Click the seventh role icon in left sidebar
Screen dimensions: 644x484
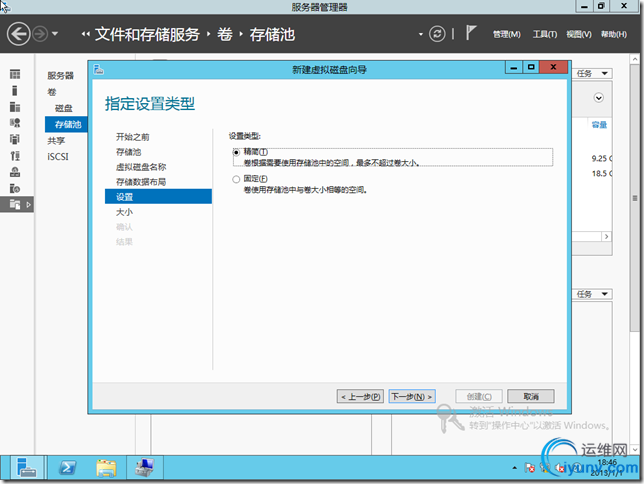click(15, 172)
